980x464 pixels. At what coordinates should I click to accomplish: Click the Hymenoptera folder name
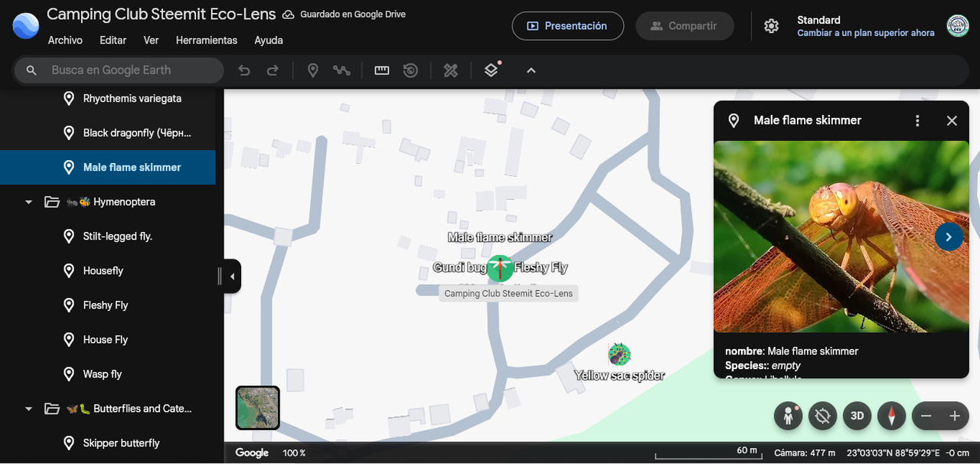[x=124, y=202]
